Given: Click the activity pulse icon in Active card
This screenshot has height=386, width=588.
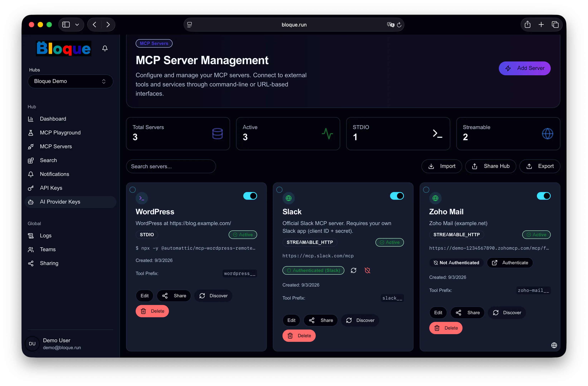Looking at the screenshot, I should (327, 134).
